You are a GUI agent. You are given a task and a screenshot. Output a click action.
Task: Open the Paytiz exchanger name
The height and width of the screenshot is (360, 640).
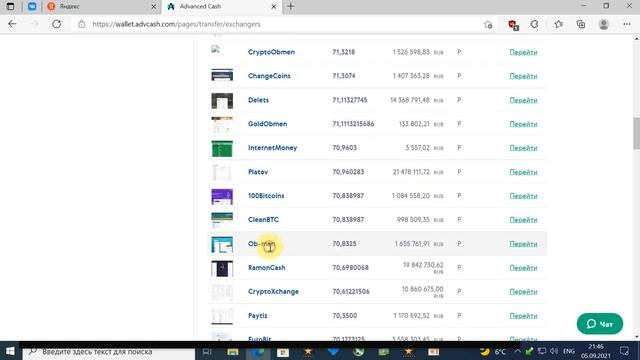click(x=258, y=316)
